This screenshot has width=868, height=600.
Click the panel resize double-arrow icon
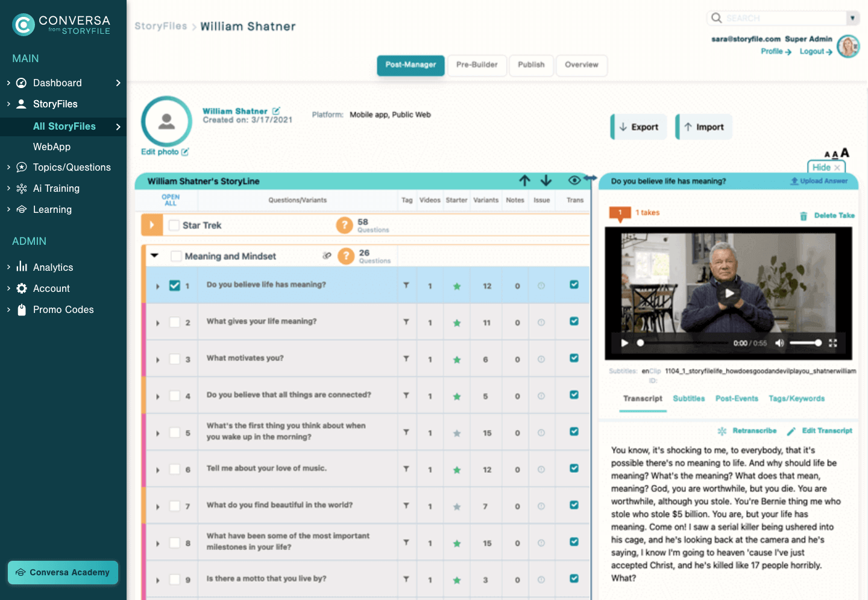click(590, 178)
